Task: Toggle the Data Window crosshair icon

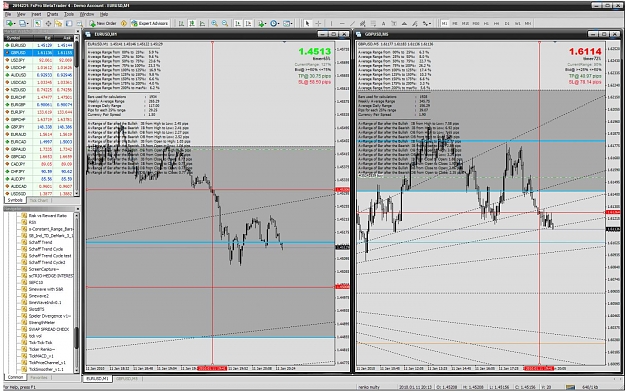Action: click(48, 24)
